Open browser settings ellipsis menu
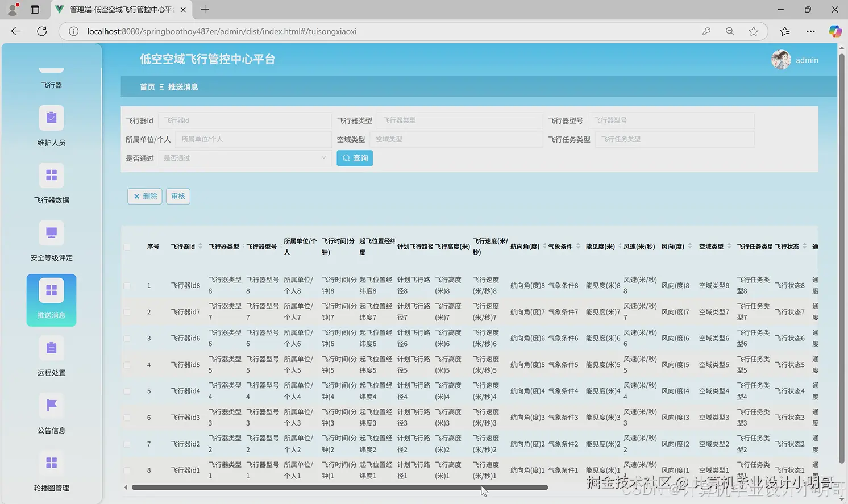 (x=810, y=31)
